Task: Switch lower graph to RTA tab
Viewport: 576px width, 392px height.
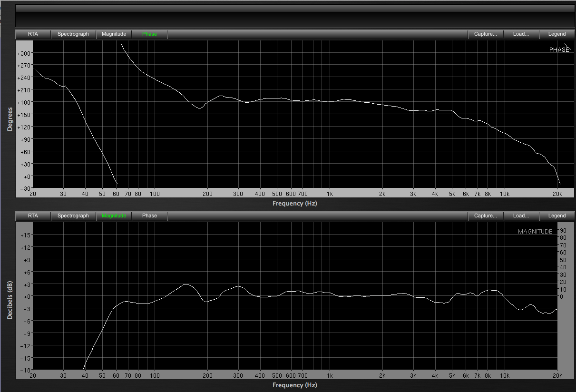Action: click(33, 216)
